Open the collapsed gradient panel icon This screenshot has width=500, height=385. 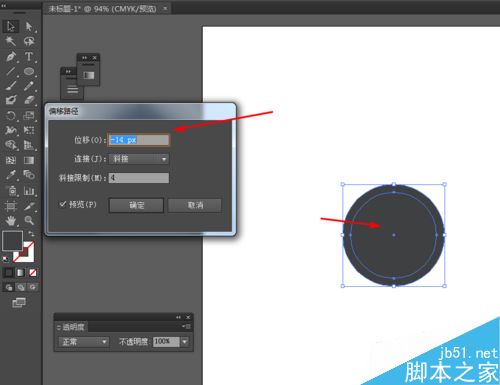point(89,75)
